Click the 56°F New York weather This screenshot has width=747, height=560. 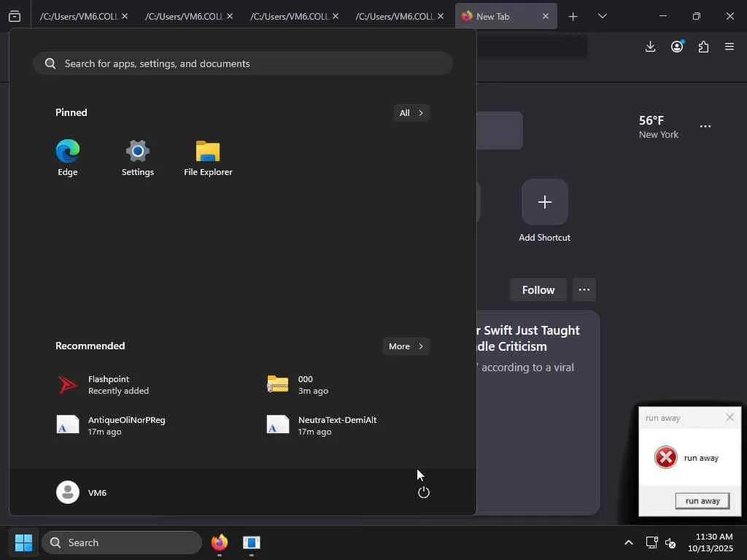tap(659, 127)
